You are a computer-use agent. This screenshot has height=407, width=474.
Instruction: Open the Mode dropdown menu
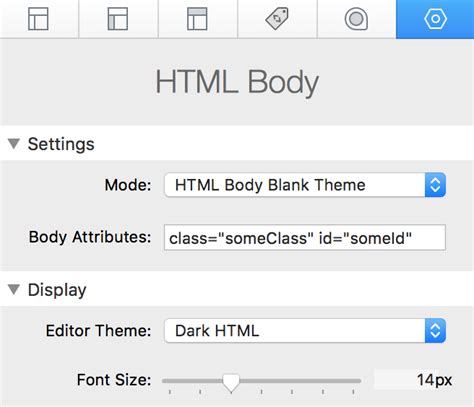(x=305, y=185)
